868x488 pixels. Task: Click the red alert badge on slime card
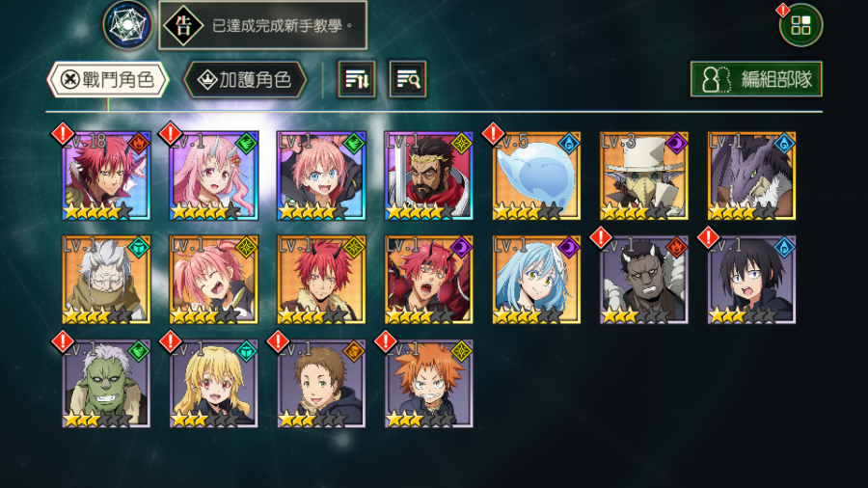click(493, 133)
